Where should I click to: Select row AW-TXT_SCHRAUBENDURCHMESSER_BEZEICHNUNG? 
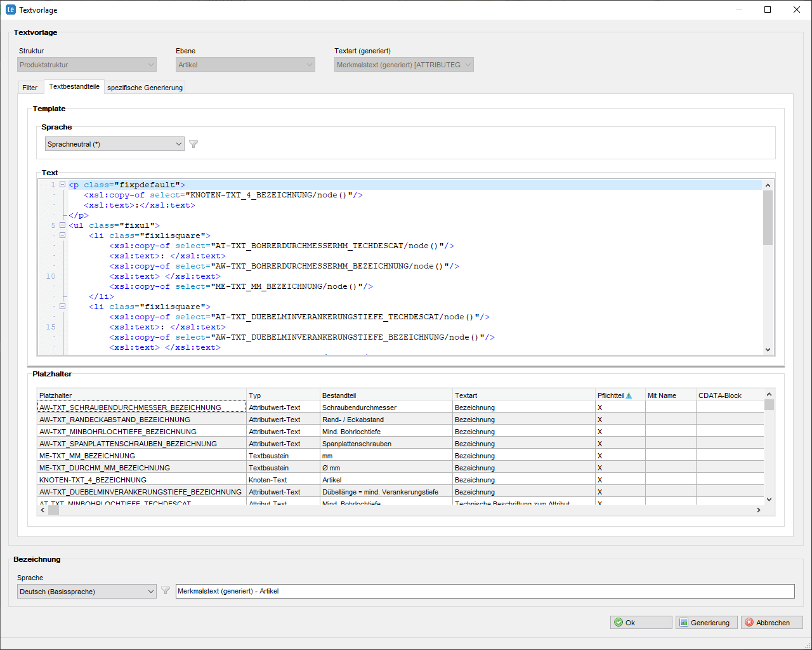coord(400,408)
